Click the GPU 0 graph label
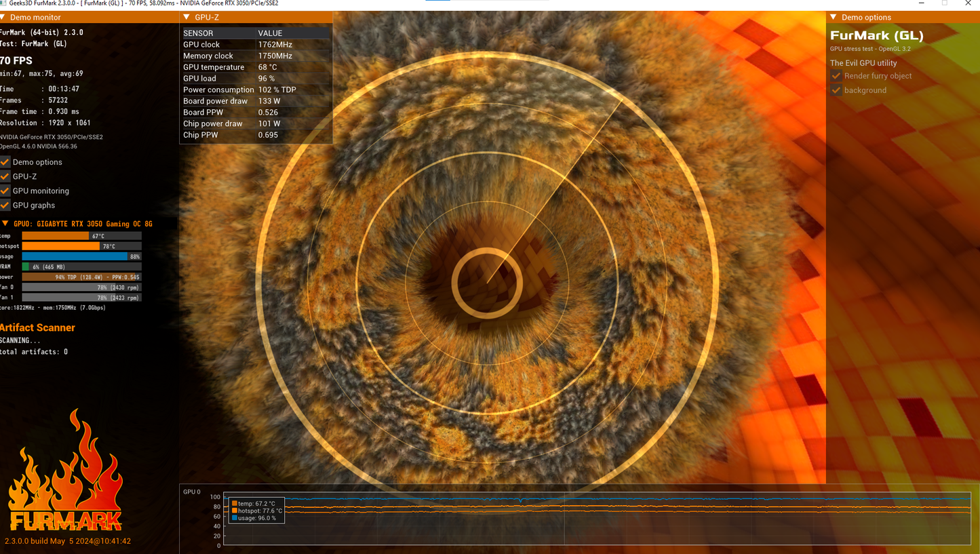 192,492
